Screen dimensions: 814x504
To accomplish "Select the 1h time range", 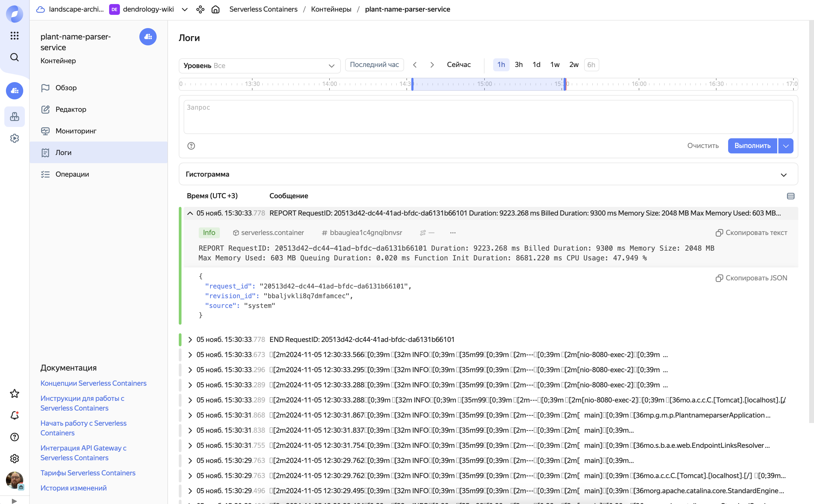I will (501, 65).
